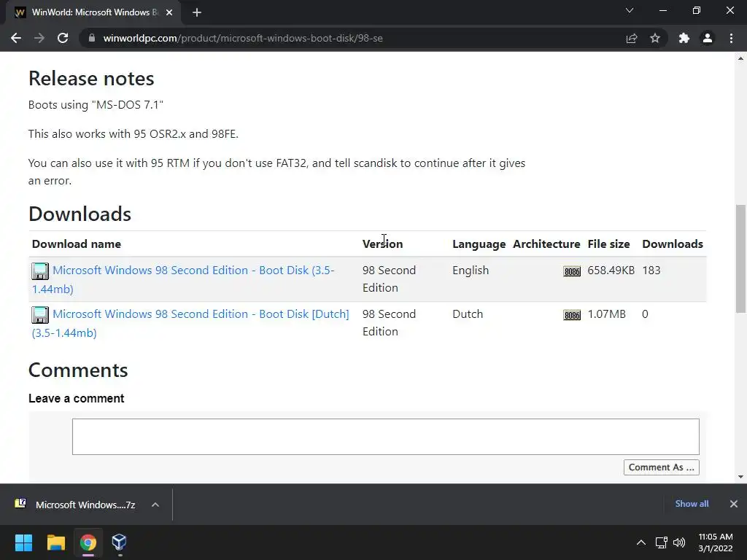This screenshot has height=560, width=747.
Task: Reload the current page
Action: [63, 38]
